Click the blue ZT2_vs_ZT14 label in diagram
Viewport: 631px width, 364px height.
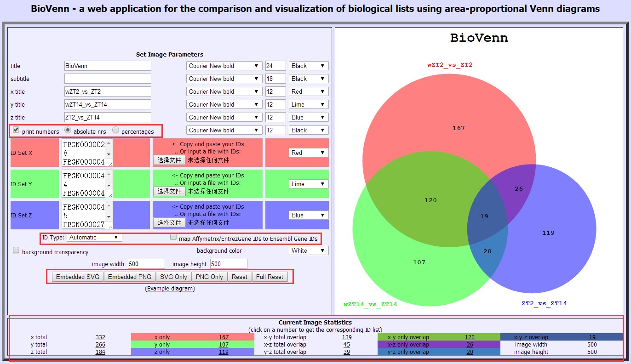pyautogui.click(x=544, y=303)
